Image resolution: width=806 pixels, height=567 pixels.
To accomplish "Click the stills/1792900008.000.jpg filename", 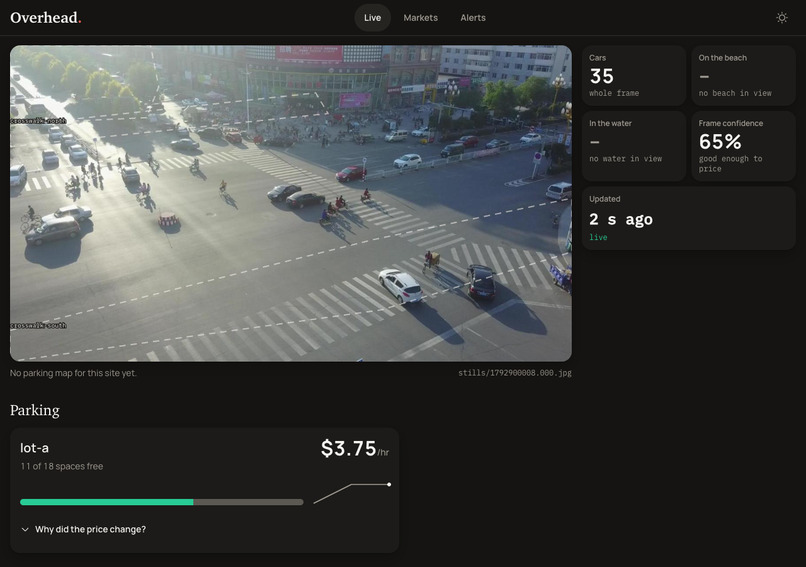I will coord(515,373).
